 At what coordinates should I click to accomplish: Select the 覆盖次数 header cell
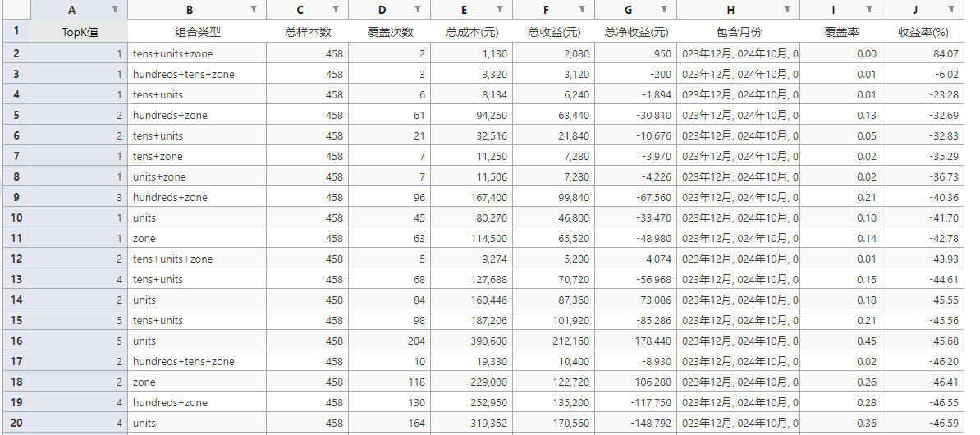click(x=390, y=32)
